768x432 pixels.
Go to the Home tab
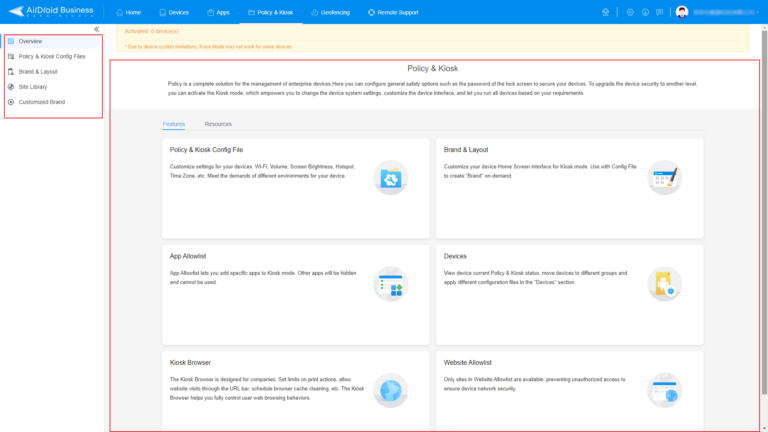(128, 12)
